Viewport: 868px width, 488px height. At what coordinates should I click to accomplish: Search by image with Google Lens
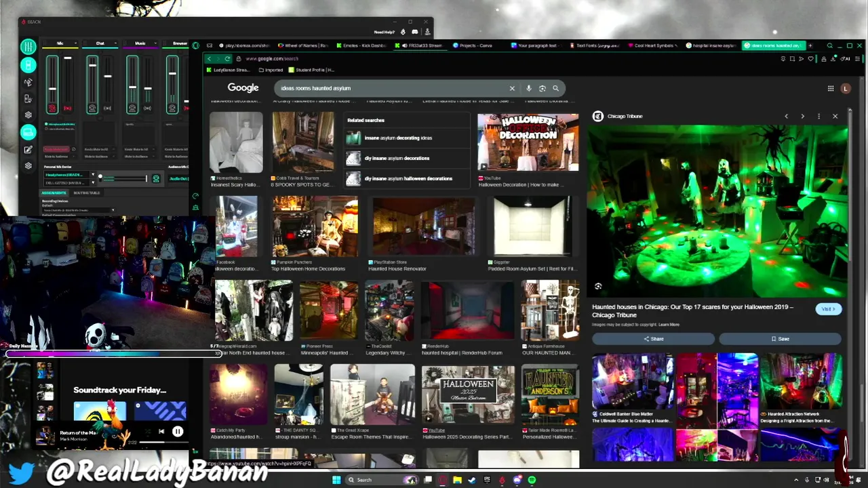coord(542,88)
